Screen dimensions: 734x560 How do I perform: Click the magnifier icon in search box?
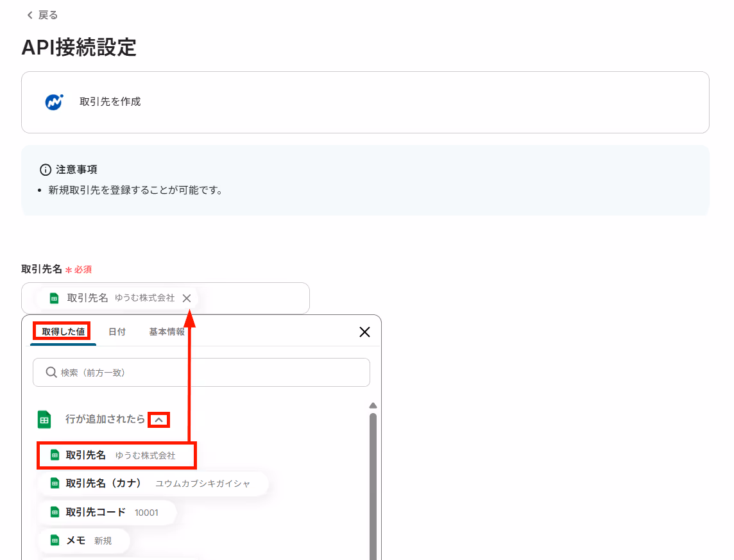tap(51, 373)
